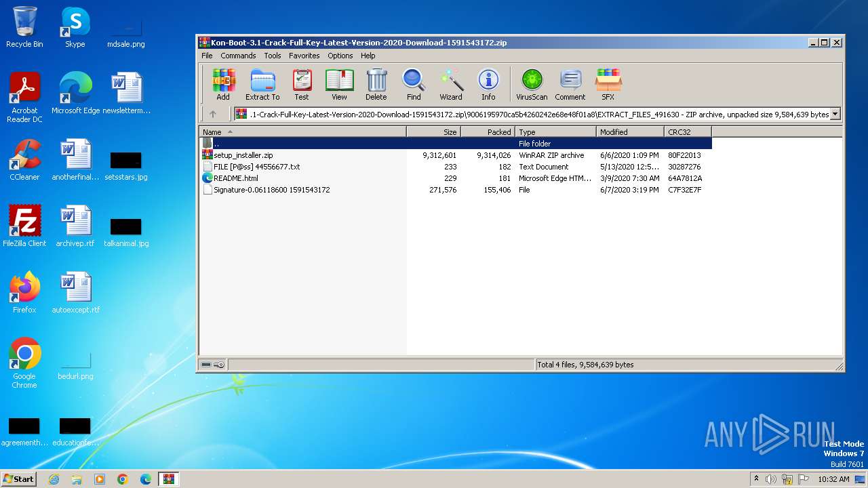Open the View toolbar icon
868x488 pixels.
click(339, 84)
